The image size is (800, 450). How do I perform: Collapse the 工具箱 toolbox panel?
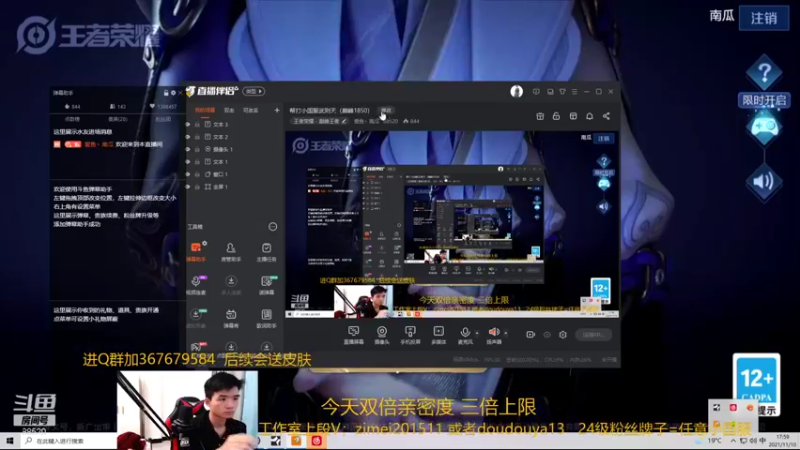273,227
